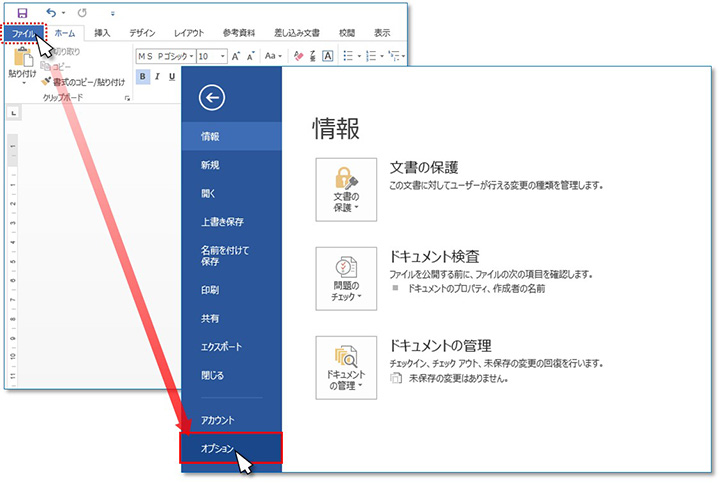Viewport: 720px width, 483px height.
Task: Click the コピー button
Action: (56, 67)
